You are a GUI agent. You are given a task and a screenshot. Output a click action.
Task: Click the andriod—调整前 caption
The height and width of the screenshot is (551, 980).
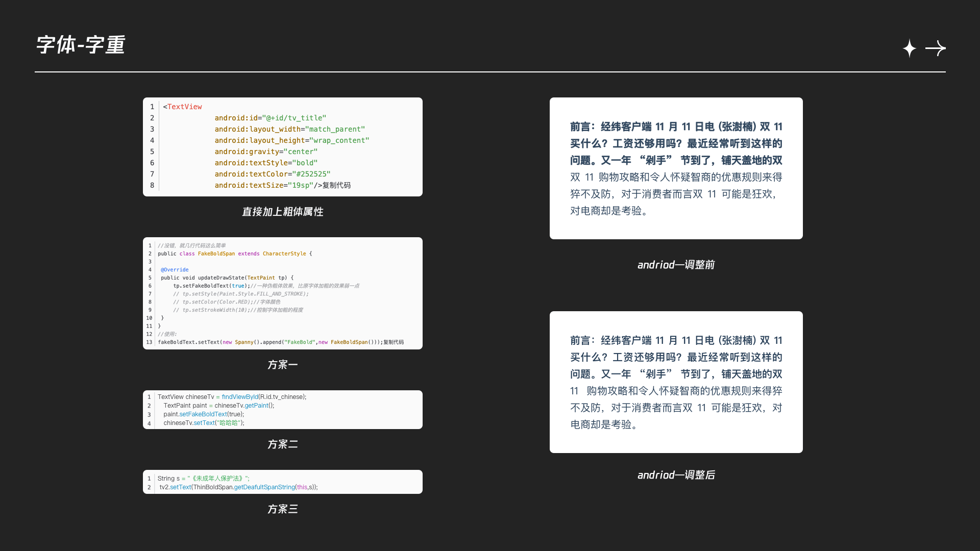(676, 265)
